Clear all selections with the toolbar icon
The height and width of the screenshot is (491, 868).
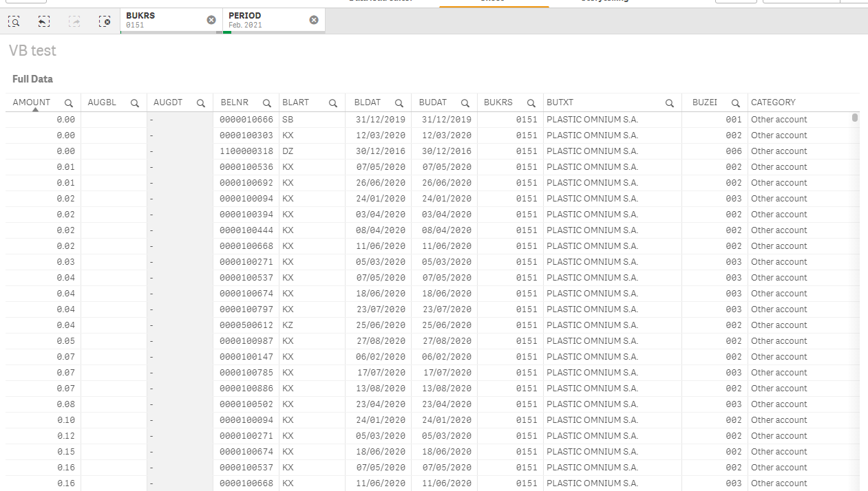[105, 21]
